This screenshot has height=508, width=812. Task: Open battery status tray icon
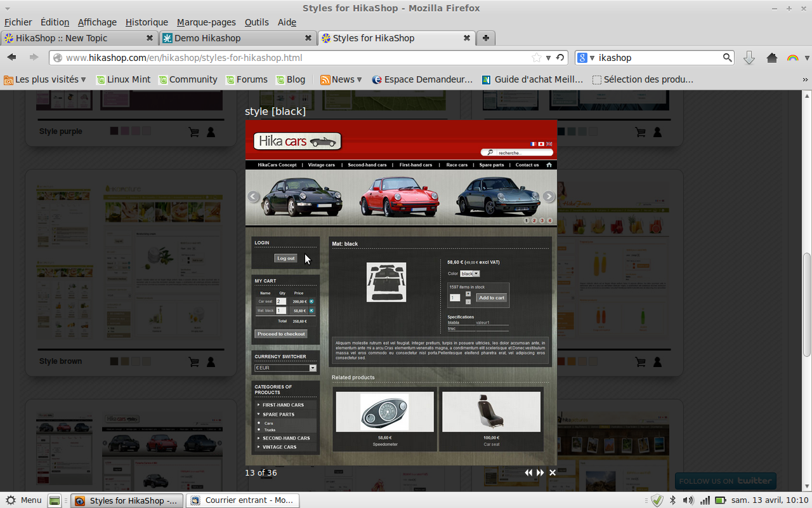pos(721,500)
